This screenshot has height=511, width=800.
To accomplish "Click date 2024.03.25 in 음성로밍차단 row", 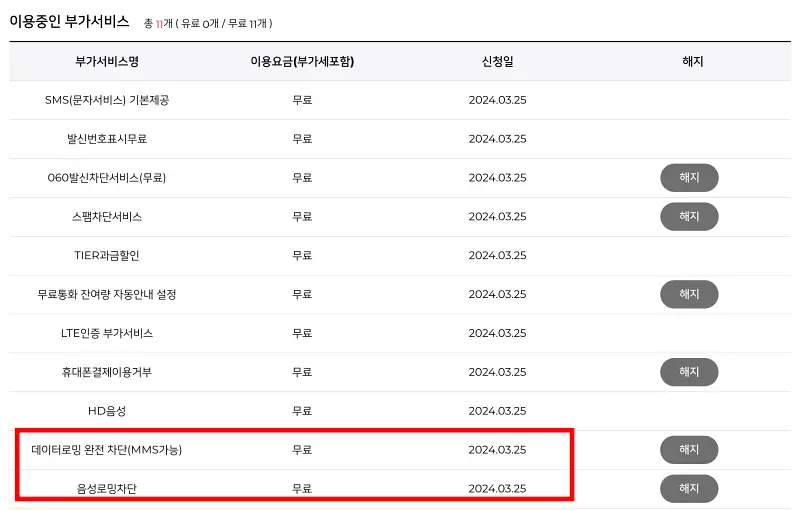I will pos(497,489).
